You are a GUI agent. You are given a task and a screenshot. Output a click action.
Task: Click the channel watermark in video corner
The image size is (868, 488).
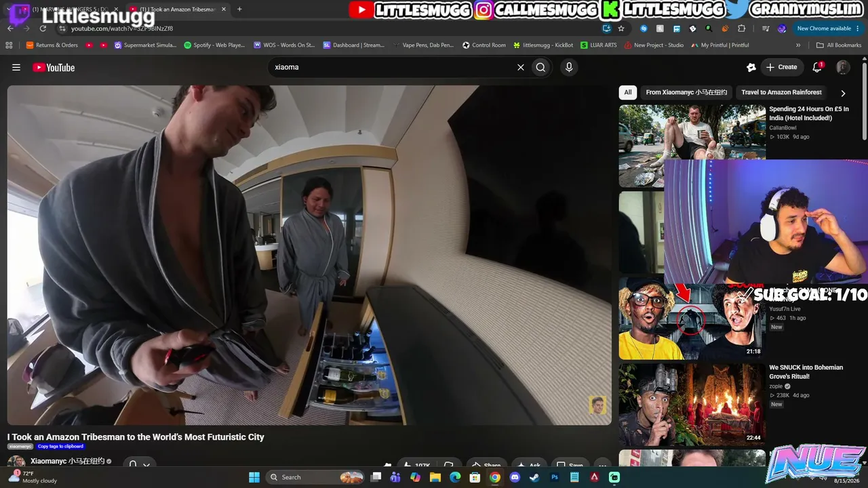tap(597, 405)
